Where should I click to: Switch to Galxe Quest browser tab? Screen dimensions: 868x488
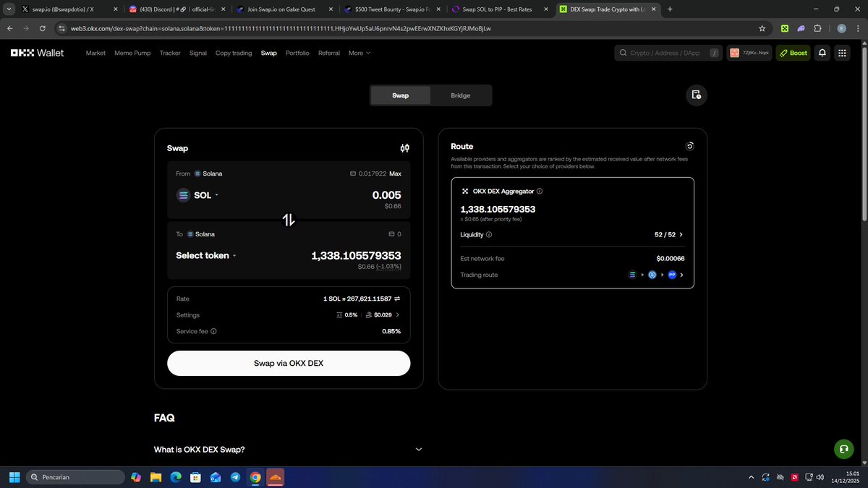point(286,9)
